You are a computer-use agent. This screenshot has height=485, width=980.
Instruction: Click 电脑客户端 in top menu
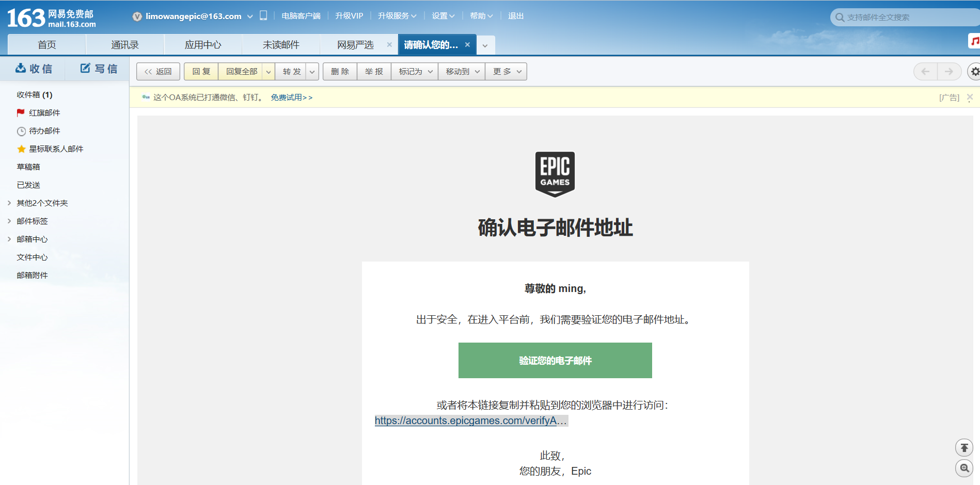pos(301,16)
